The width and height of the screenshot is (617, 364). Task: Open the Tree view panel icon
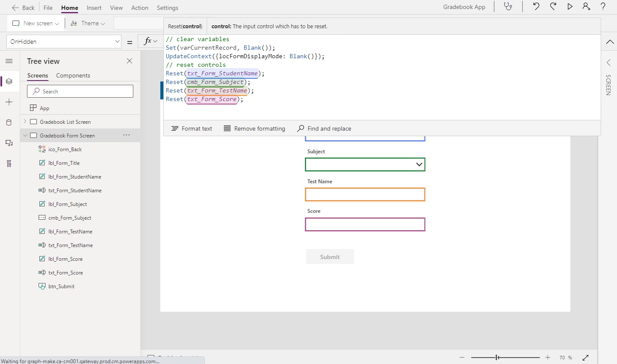[9, 81]
